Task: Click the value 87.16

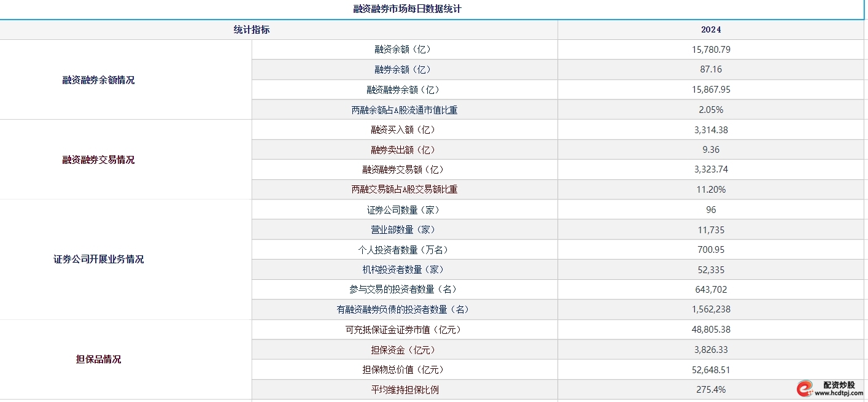Action: point(711,69)
